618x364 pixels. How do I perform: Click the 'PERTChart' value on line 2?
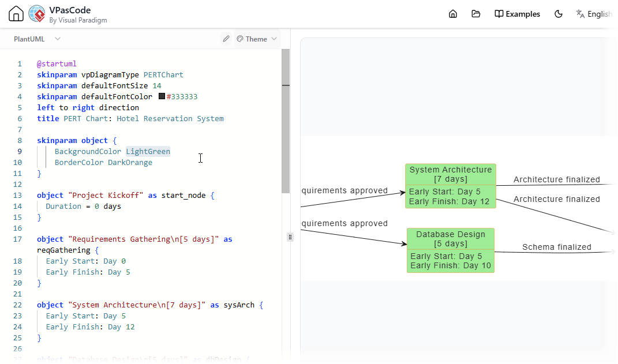(163, 75)
